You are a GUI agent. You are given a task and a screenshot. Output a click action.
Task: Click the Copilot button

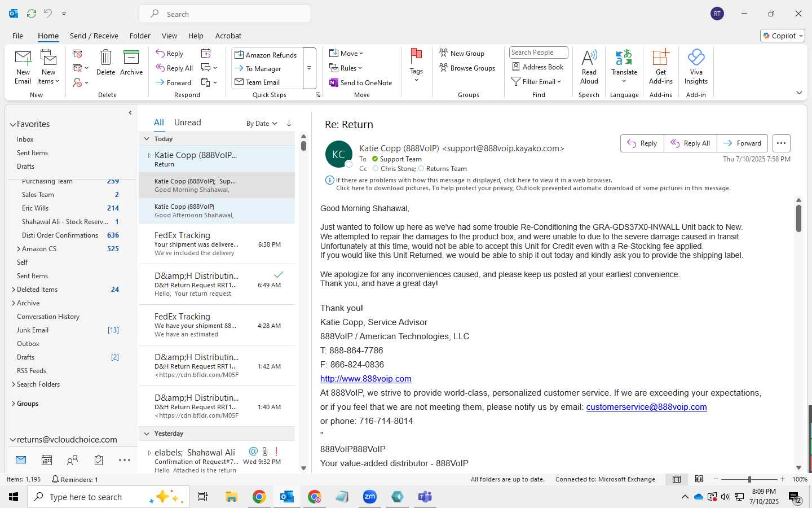click(x=783, y=36)
